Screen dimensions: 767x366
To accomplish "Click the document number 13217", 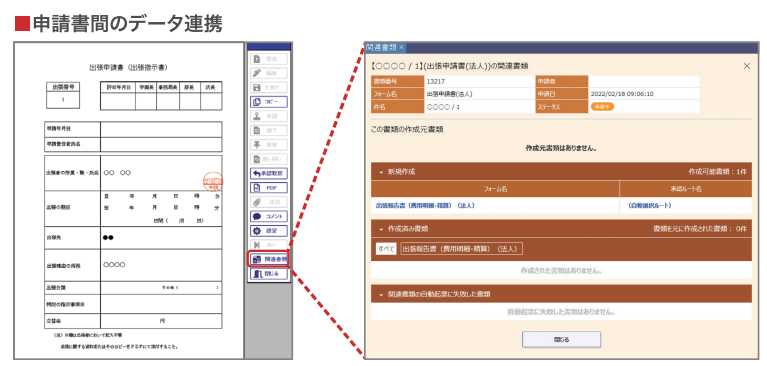I will pyautogui.click(x=436, y=82).
